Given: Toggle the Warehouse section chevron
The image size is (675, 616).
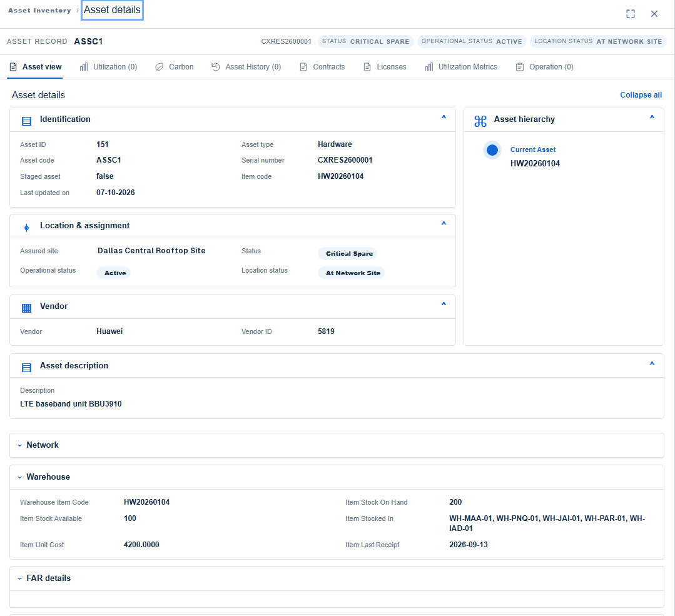Looking at the screenshot, I should [x=19, y=477].
